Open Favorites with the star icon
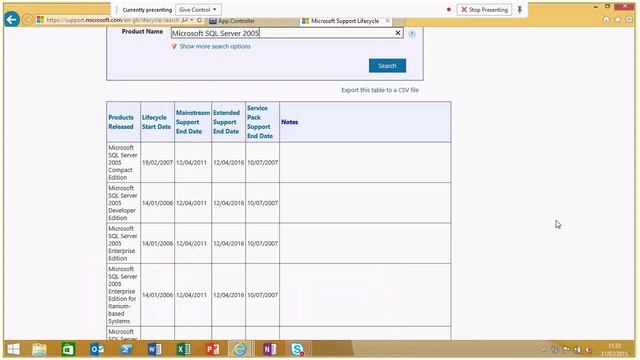The image size is (640, 360). [x=618, y=20]
